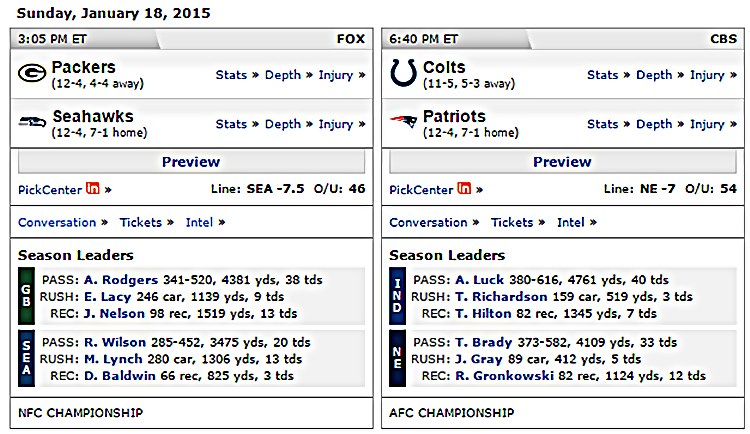Image resolution: width=750 pixels, height=434 pixels.
Task: Click the Packers team name
Action: 83,67
